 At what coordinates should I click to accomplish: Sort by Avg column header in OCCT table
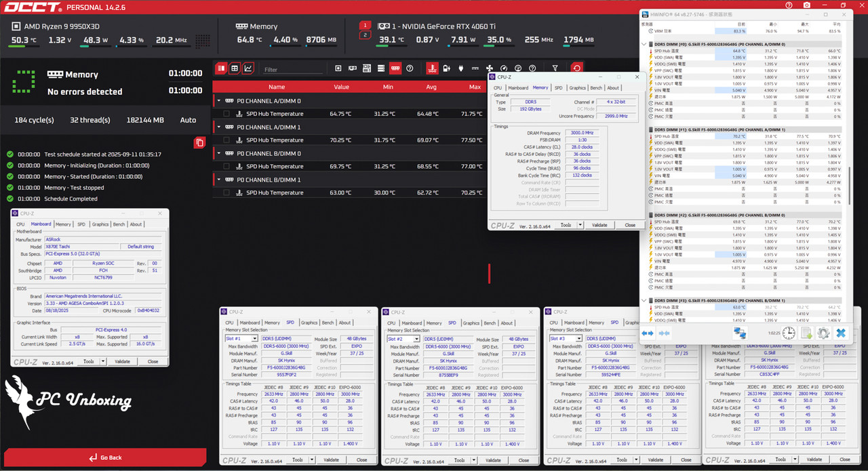pyautogui.click(x=431, y=87)
